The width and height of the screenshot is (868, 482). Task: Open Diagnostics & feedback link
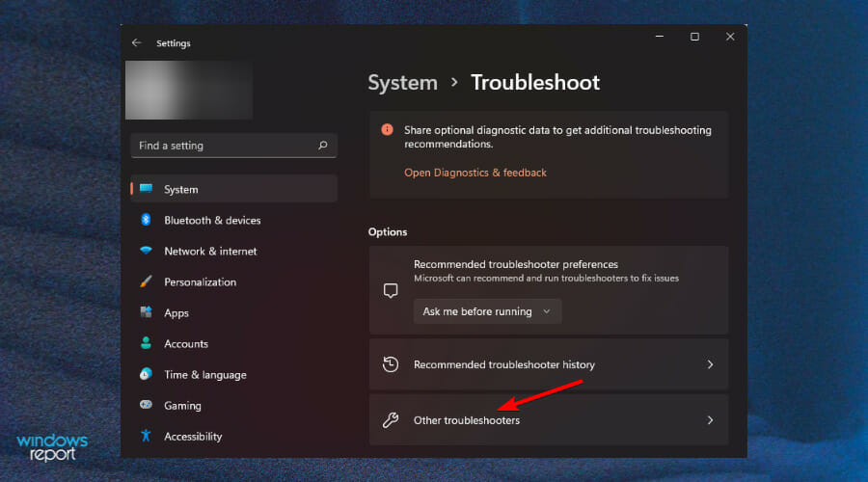(x=475, y=173)
